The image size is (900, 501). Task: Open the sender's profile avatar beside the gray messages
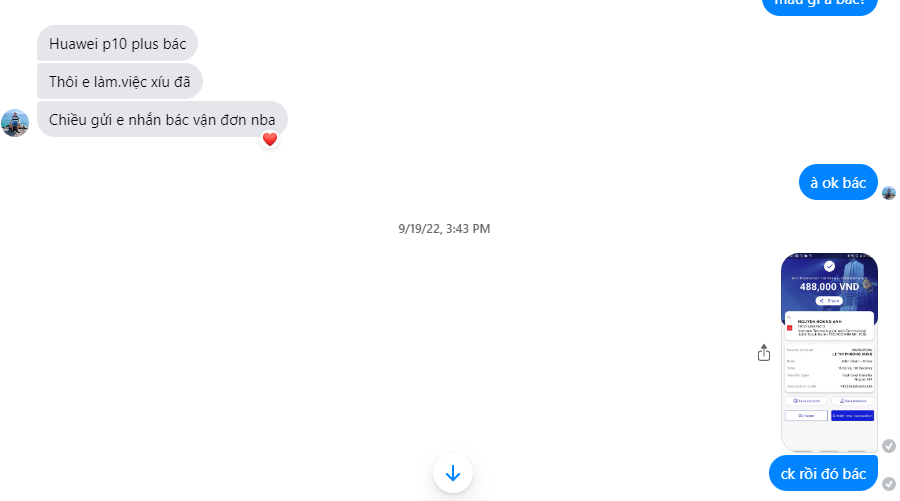coord(15,122)
